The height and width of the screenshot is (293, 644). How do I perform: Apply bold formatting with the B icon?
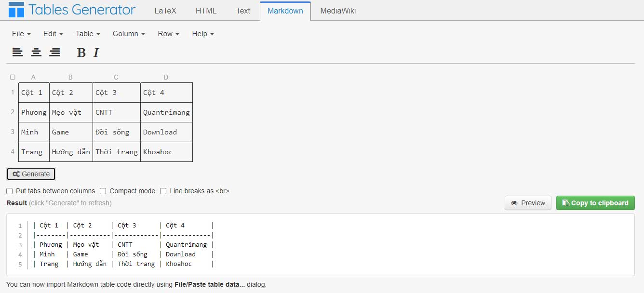point(80,52)
